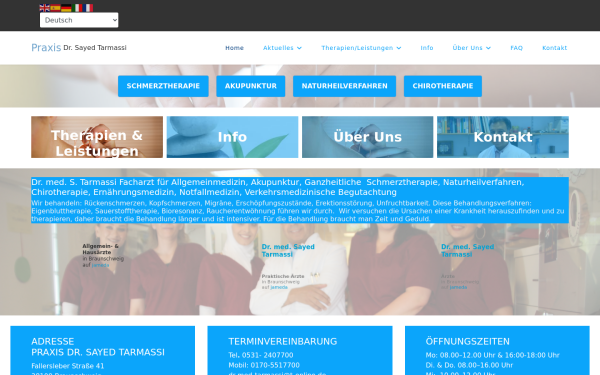
Task: Go to the Home menu item
Action: (234, 48)
